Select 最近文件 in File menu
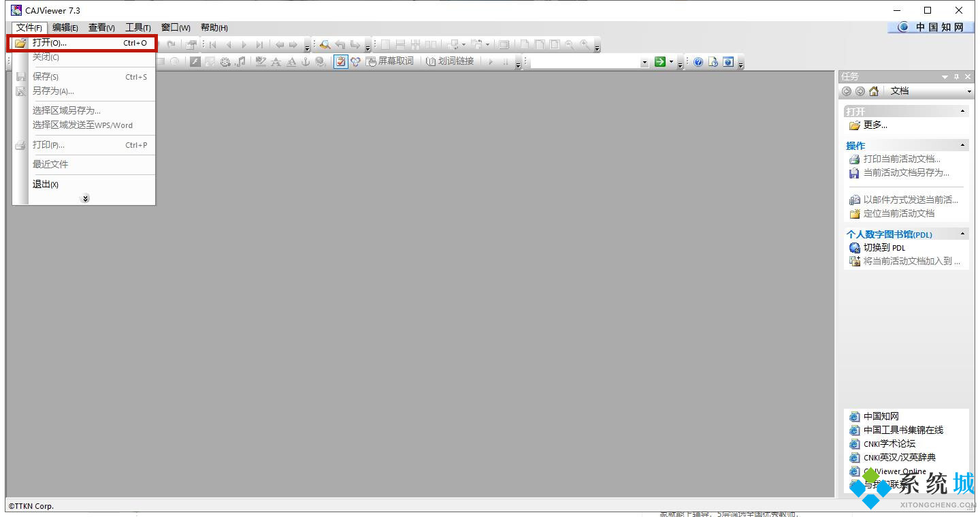The image size is (980, 517). pos(82,164)
